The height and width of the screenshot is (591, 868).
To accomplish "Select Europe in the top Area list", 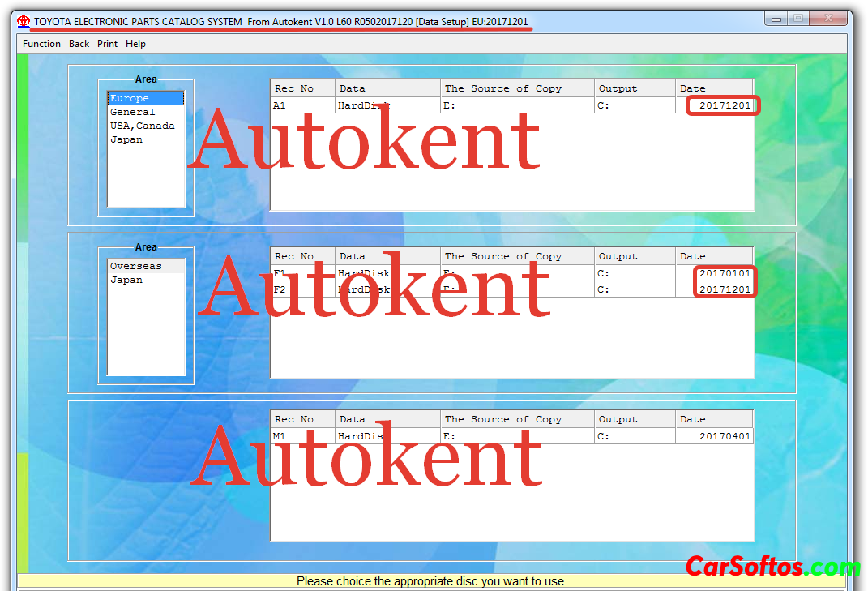I will pos(130,99).
